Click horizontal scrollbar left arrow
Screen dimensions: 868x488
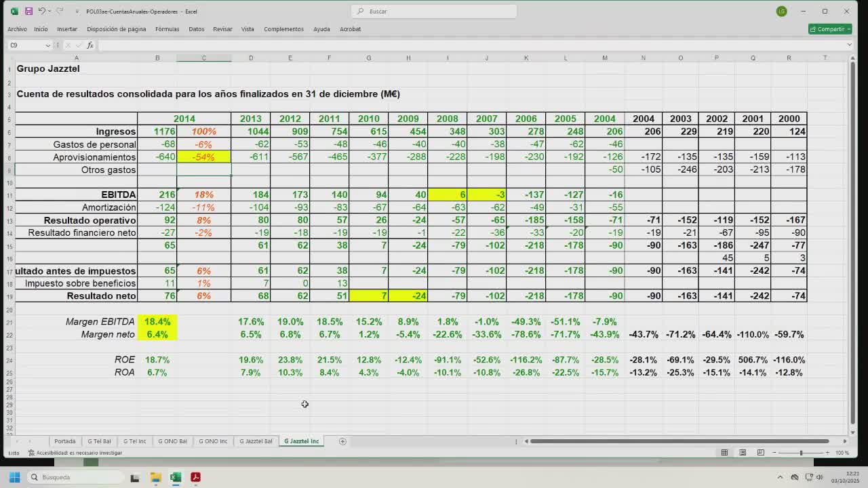click(x=526, y=441)
